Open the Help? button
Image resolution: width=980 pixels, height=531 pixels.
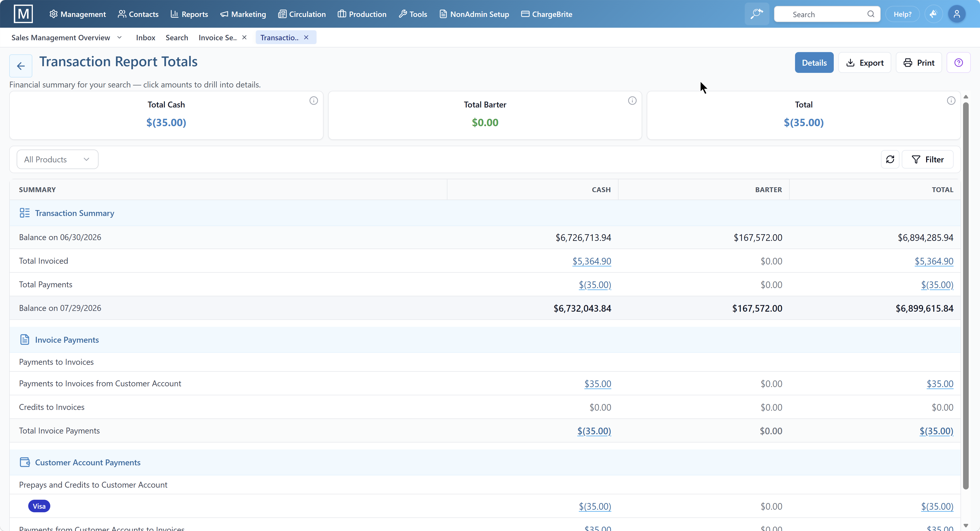pyautogui.click(x=902, y=14)
